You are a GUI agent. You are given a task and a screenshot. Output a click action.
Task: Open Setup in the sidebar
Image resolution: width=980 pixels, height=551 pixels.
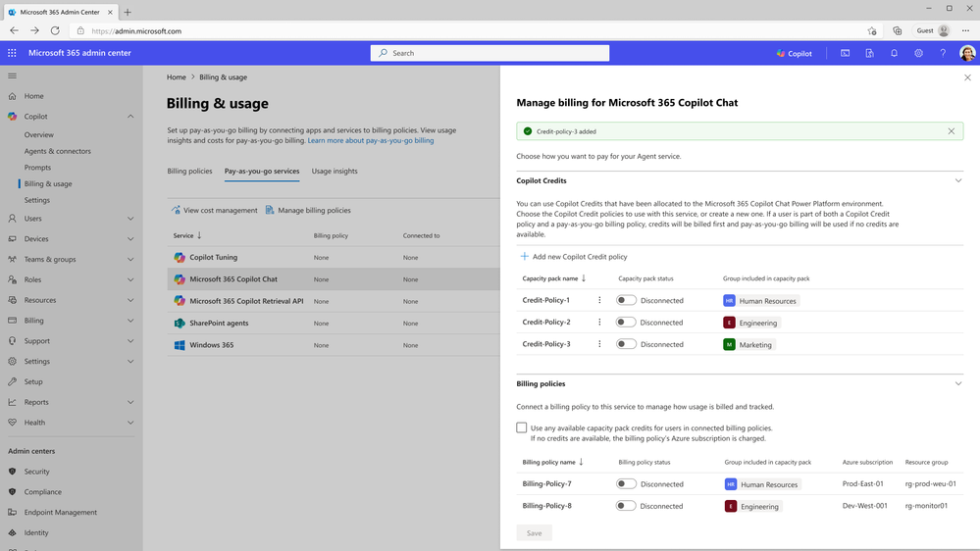(x=33, y=381)
